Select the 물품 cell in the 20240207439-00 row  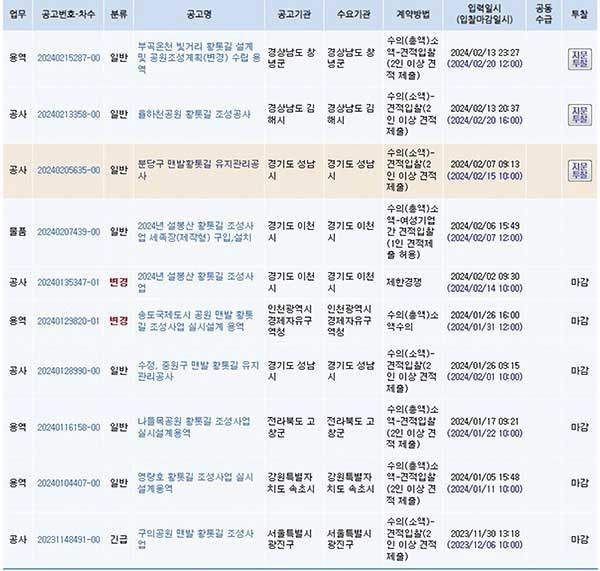coord(18,232)
